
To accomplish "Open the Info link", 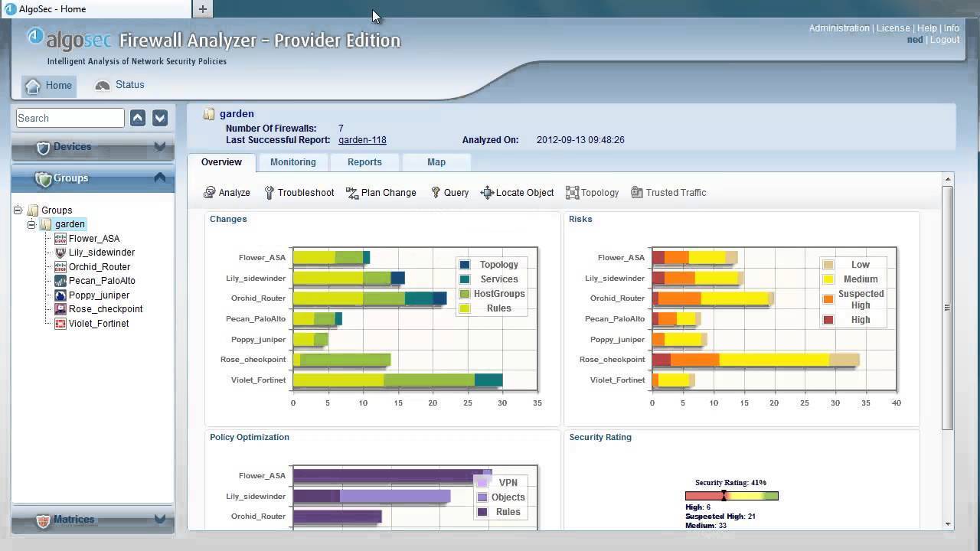I will tap(951, 28).
